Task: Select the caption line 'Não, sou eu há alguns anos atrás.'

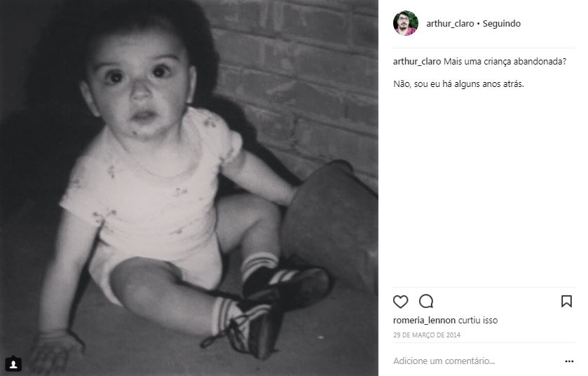Action: click(458, 84)
